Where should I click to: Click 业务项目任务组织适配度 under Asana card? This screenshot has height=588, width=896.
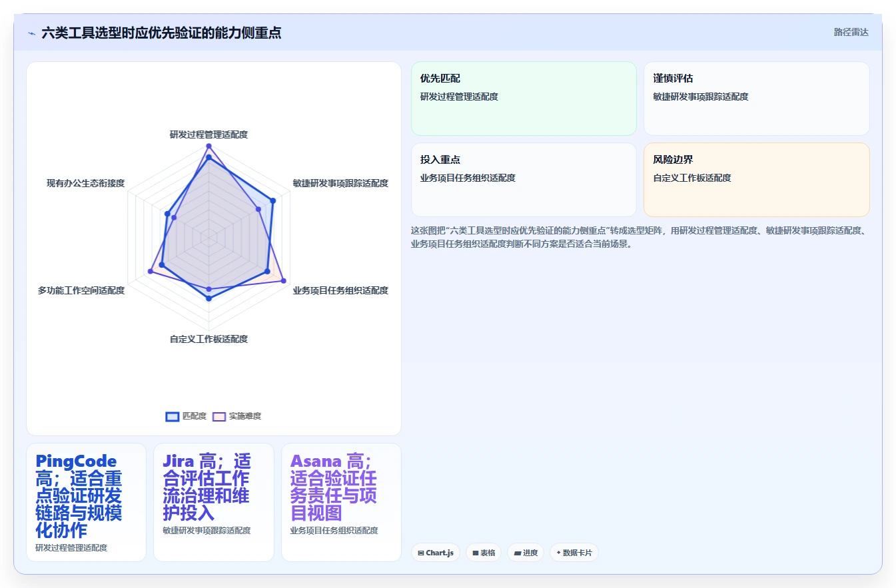click(334, 531)
